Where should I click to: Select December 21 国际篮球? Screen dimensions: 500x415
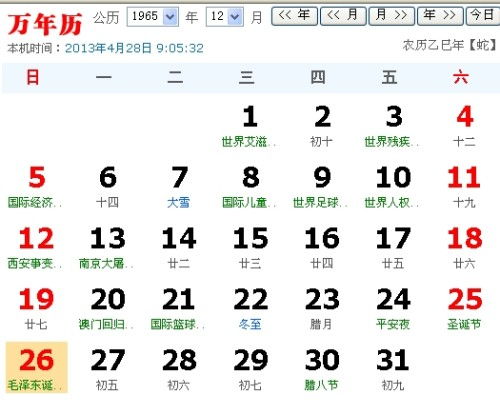(x=179, y=308)
